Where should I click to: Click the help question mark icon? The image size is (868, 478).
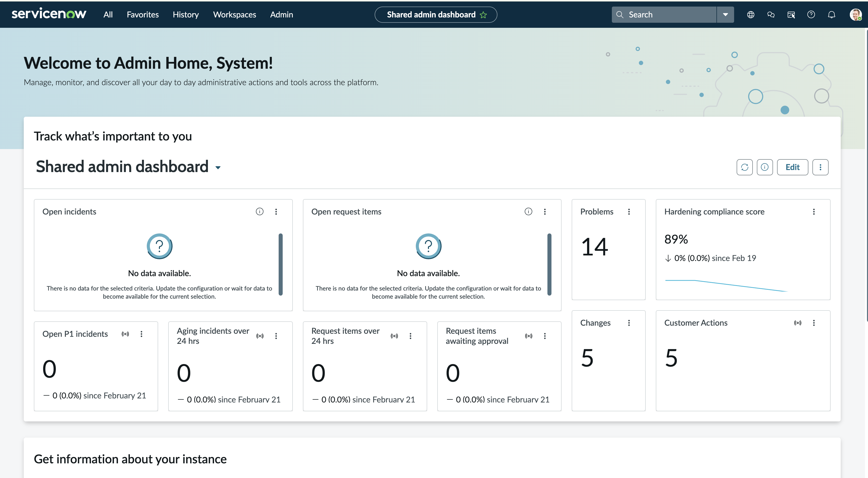click(811, 14)
